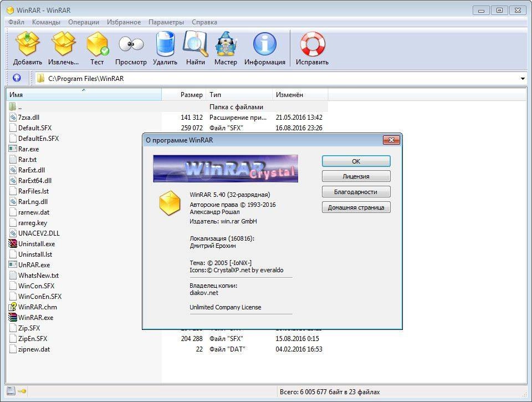Click the Исправить (Repair) lifebuoy icon
The width and height of the screenshot is (532, 402).
pyautogui.click(x=313, y=44)
